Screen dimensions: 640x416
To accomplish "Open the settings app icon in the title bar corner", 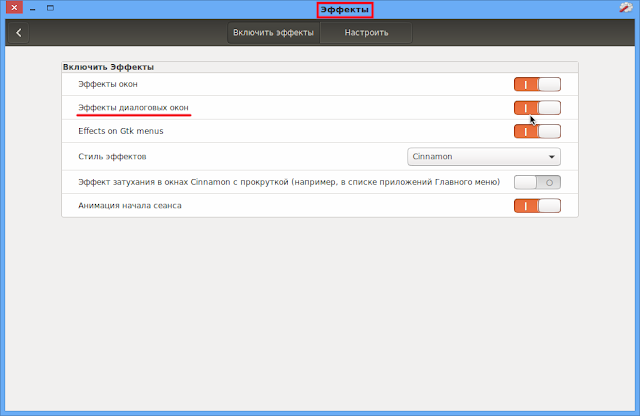I will click(626, 7).
